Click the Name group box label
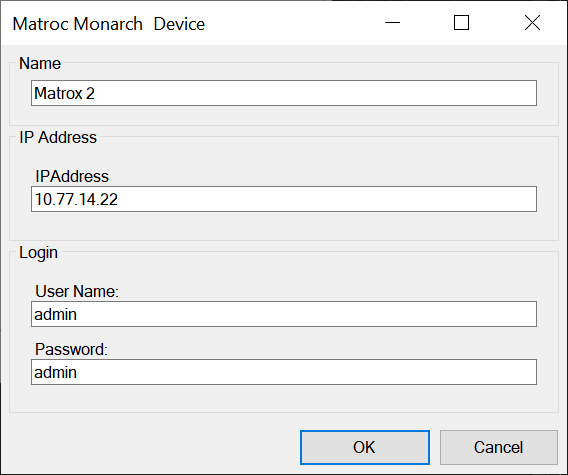This screenshot has width=568, height=475. pyautogui.click(x=40, y=63)
